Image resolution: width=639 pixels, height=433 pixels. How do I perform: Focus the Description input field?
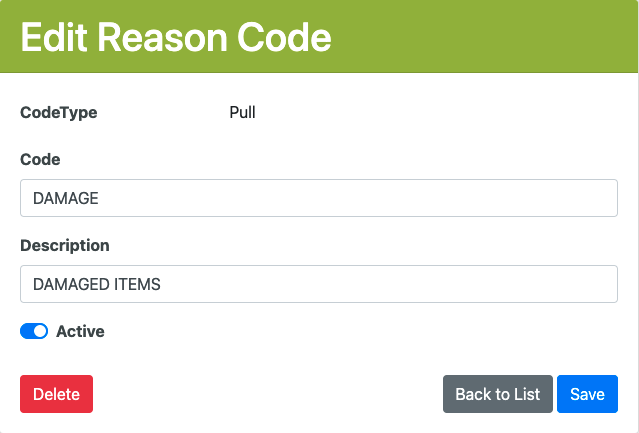tap(318, 284)
